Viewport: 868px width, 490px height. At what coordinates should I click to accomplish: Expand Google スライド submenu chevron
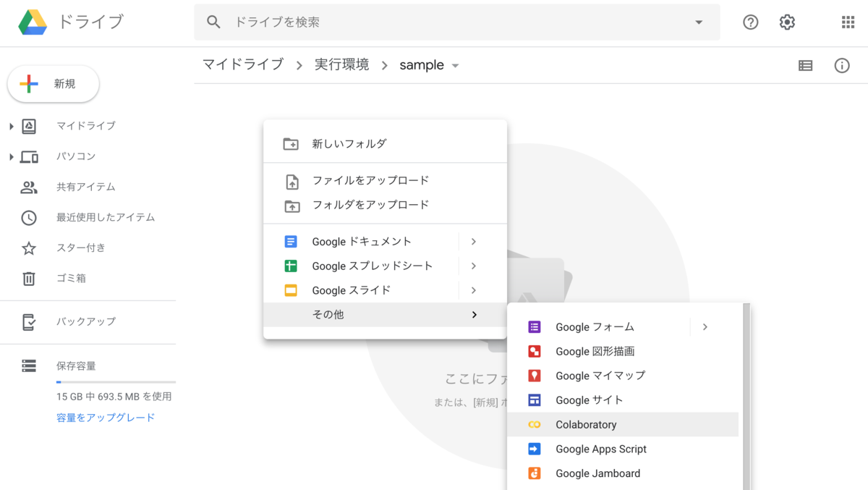[473, 290]
